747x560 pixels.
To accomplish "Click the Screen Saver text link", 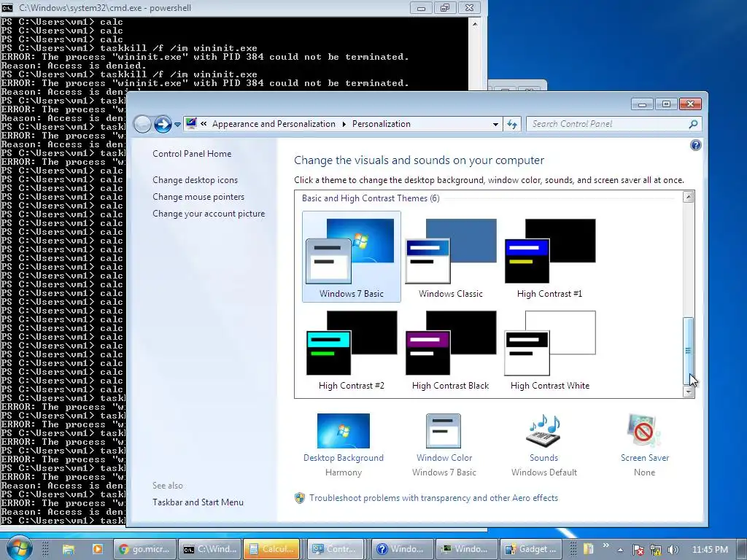I will pos(645,458).
